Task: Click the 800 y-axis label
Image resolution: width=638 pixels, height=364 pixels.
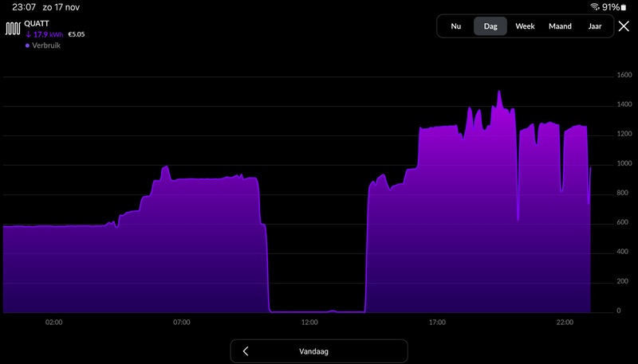Action: pyautogui.click(x=624, y=193)
